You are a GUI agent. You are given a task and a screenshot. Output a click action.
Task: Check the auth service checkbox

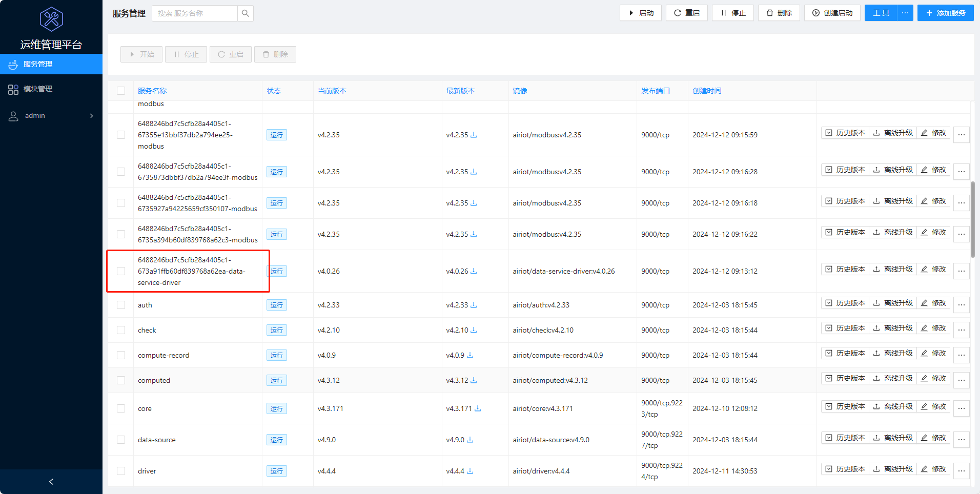pos(121,305)
